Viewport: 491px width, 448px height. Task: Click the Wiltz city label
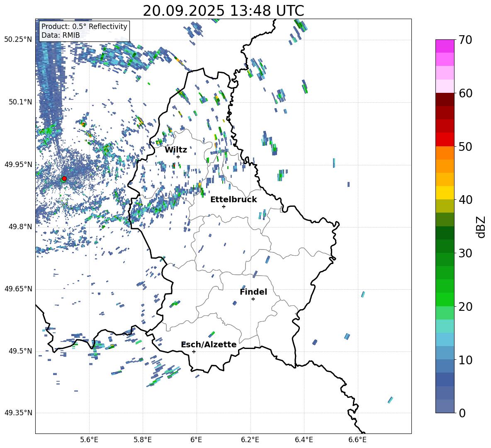[176, 150]
